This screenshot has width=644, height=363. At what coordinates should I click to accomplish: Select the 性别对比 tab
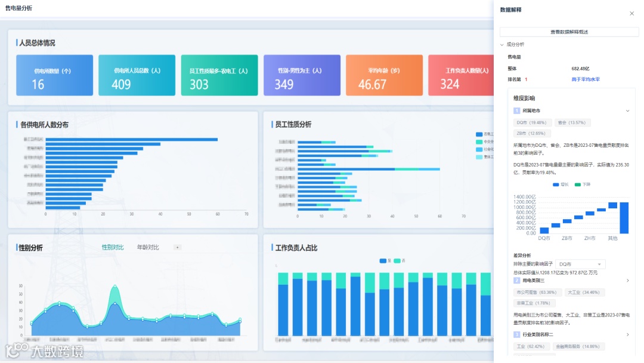pos(113,247)
